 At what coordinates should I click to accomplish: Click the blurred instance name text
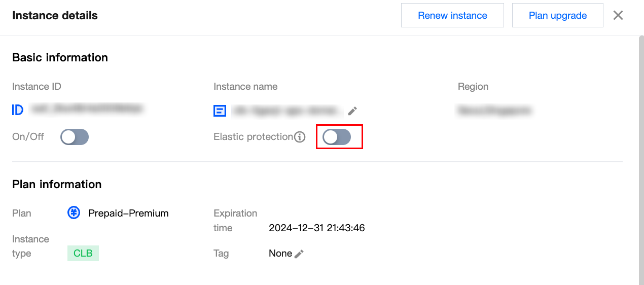pyautogui.click(x=287, y=110)
